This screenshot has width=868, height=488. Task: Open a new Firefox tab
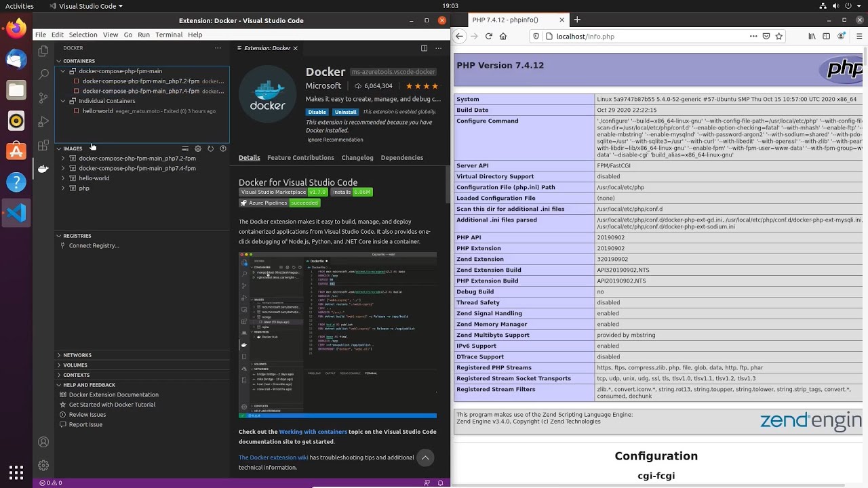coord(577,20)
